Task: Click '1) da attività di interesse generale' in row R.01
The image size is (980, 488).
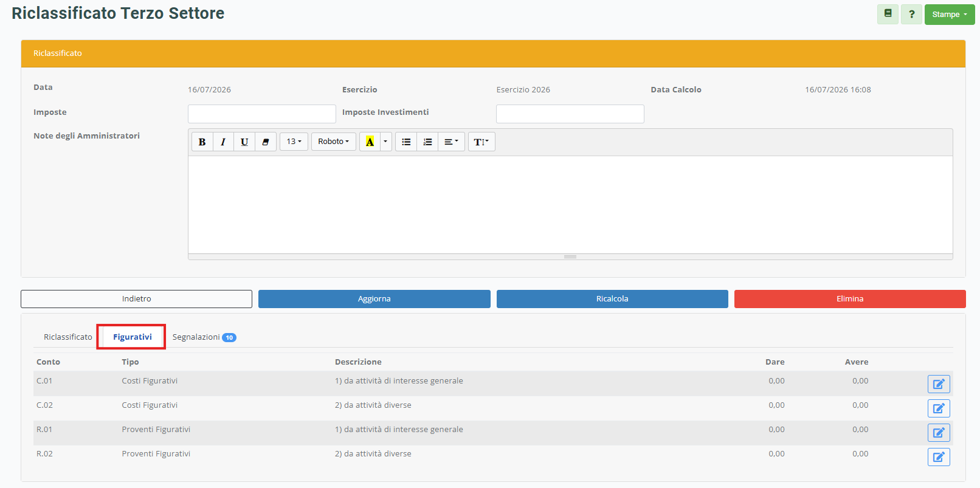Action: tap(399, 430)
